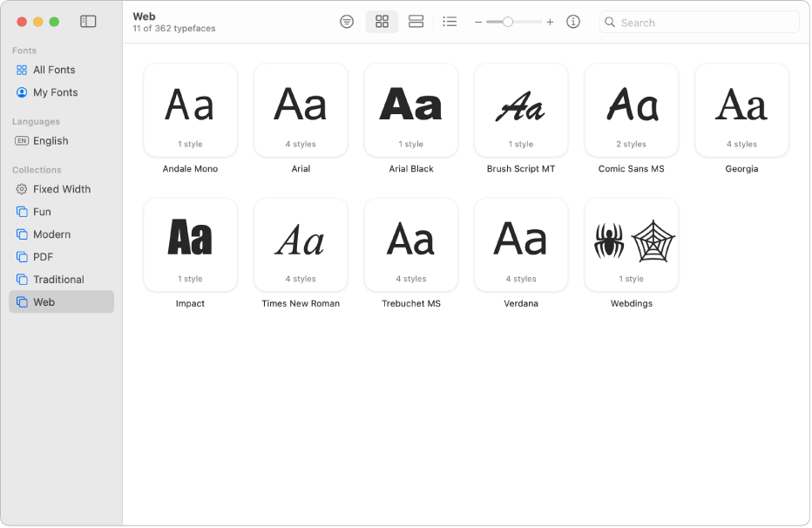Screen dimensions: 812x528
Task: Open the Modern collection
Action: (x=62, y=234)
